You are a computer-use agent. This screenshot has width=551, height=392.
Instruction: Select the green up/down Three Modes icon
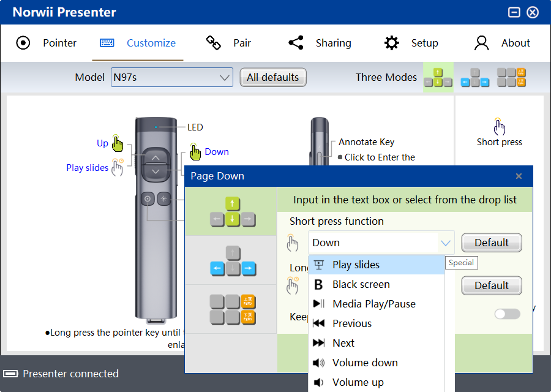coord(438,77)
